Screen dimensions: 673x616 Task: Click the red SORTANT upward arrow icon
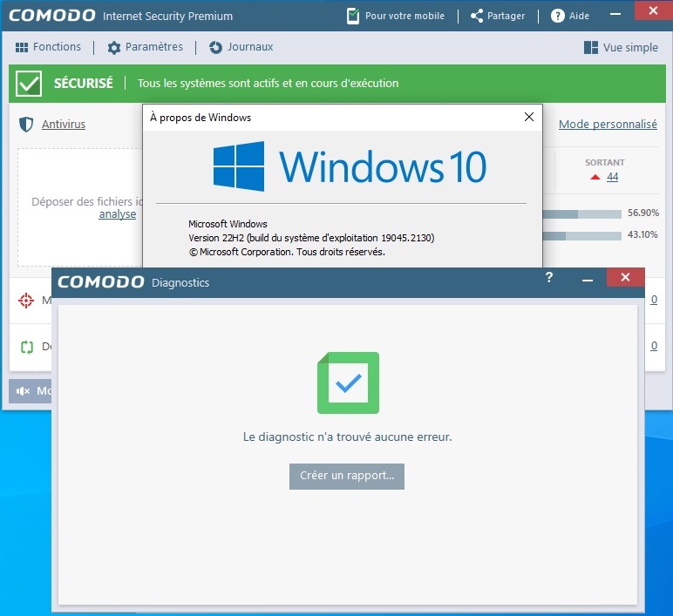[x=595, y=177]
